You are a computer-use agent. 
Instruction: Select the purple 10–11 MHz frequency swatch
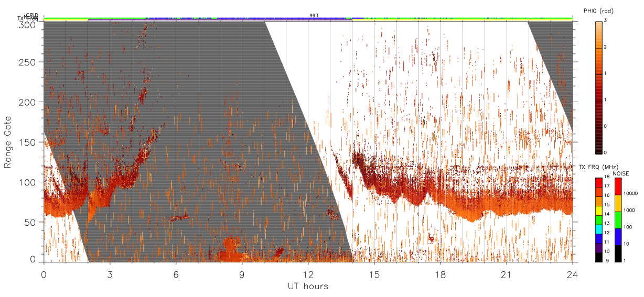598,249
